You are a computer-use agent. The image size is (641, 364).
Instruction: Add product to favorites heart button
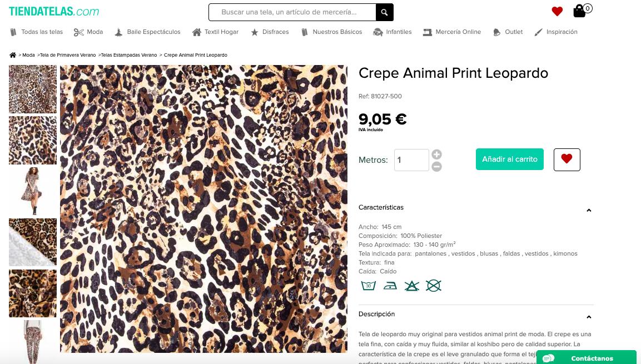pos(567,159)
